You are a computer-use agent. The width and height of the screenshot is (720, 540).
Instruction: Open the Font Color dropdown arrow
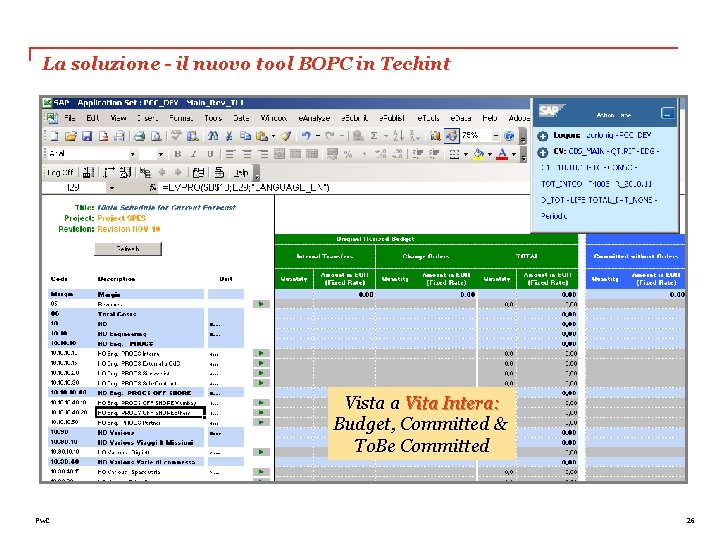(x=514, y=154)
